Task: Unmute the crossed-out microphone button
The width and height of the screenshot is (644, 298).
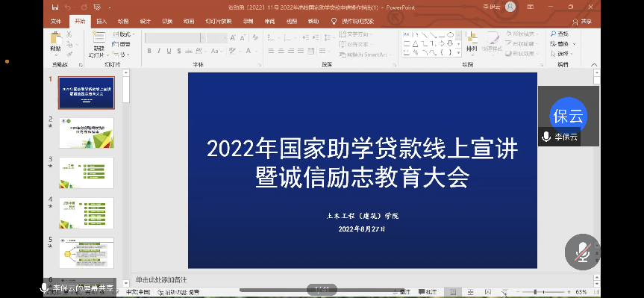Action: click(x=582, y=252)
